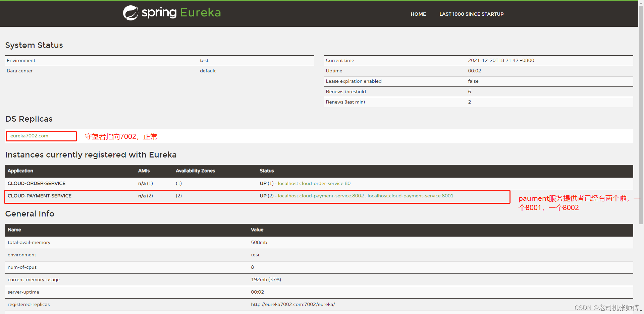Select Lease expiration enabled value false

[473, 81]
